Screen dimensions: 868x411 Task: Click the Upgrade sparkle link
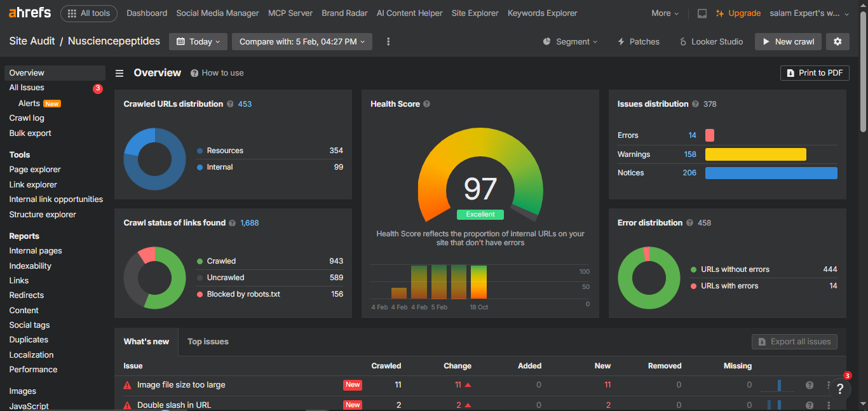pos(738,13)
